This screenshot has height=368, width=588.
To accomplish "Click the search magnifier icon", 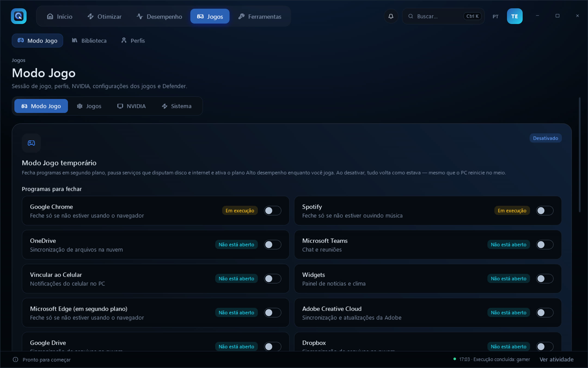I will point(411,16).
